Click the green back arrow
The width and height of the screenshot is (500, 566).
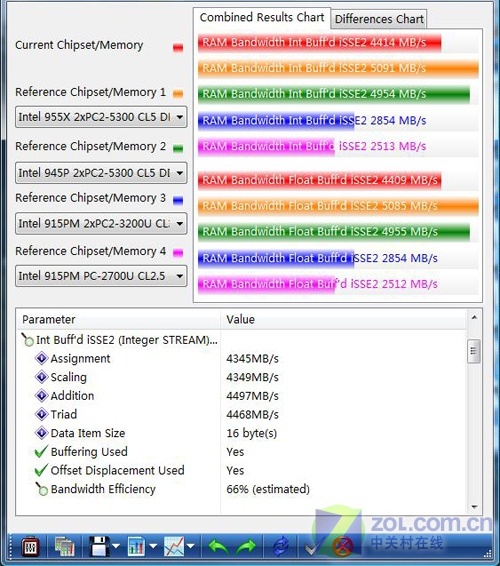(219, 547)
